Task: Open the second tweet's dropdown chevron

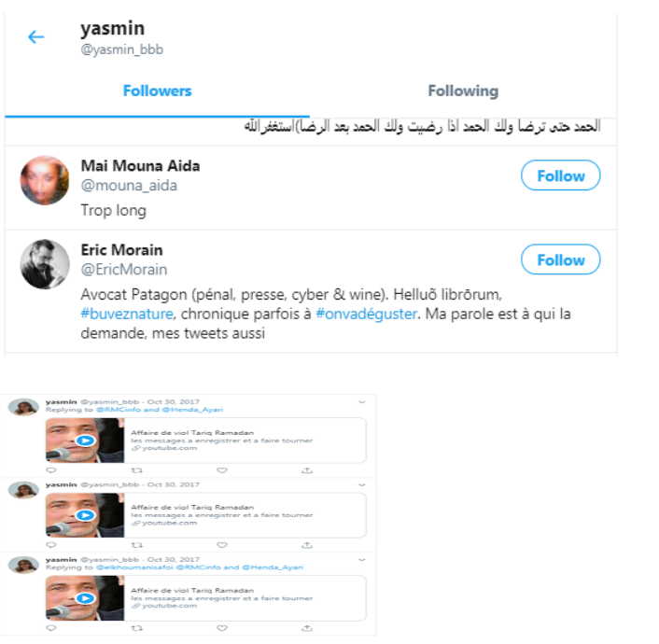Action: pos(362,485)
